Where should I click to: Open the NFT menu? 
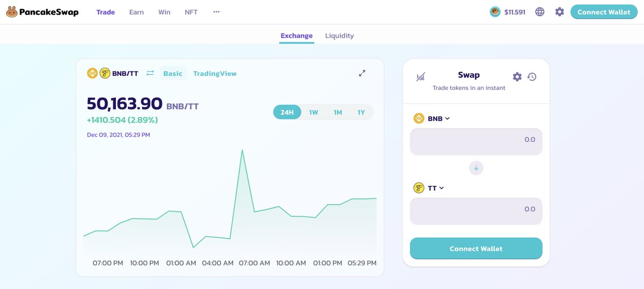click(x=191, y=12)
